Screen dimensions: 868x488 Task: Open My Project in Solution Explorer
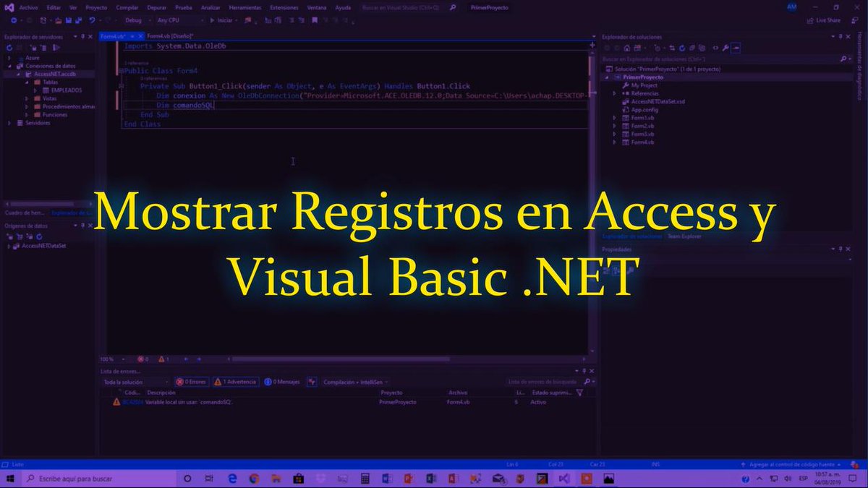(x=643, y=85)
